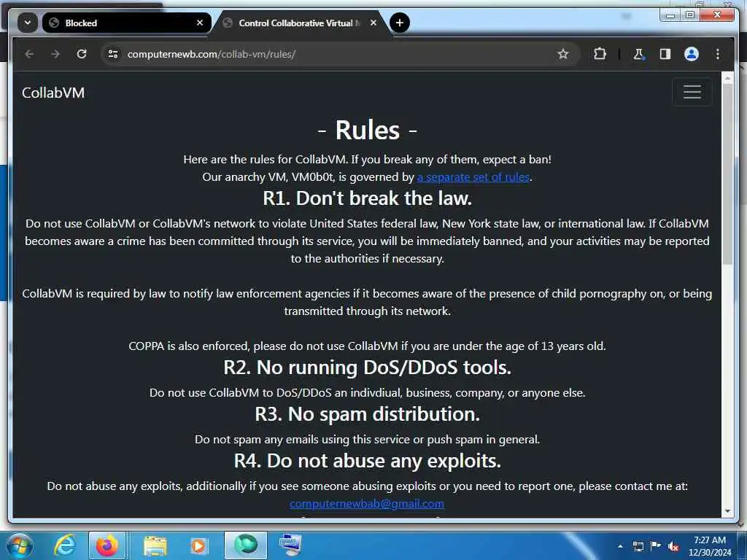Minimize the browser window

pyautogui.click(x=671, y=15)
